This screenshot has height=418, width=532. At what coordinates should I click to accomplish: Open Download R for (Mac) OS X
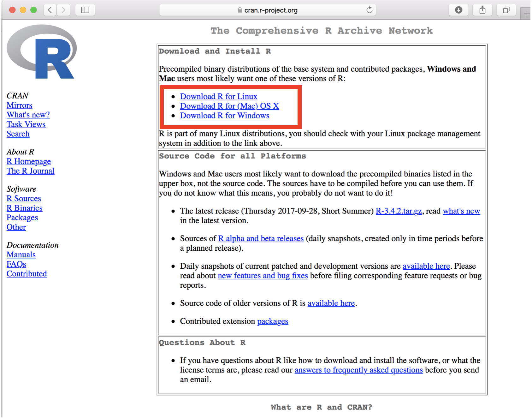pyautogui.click(x=229, y=106)
